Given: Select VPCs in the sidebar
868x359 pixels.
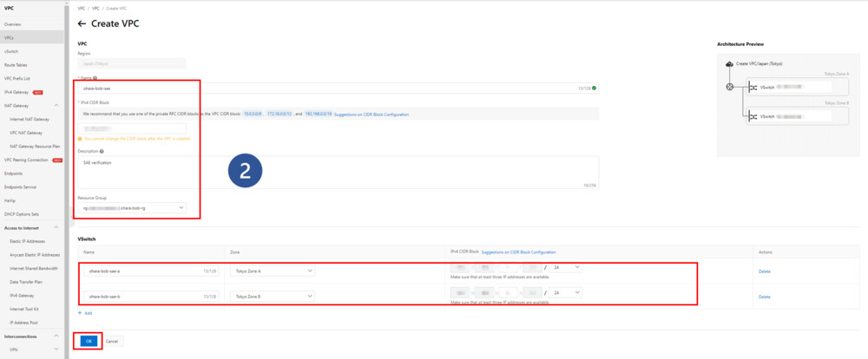Looking at the screenshot, I should point(9,37).
